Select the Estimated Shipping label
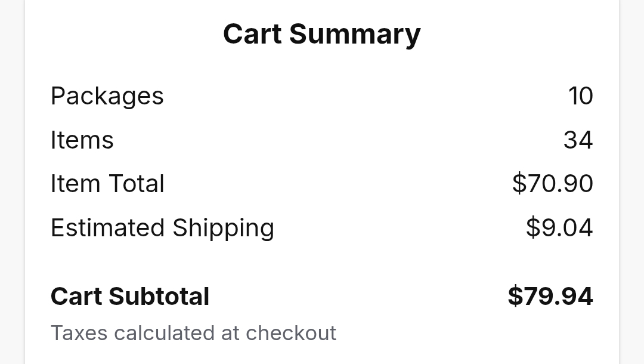The height and width of the screenshot is (364, 644). click(162, 228)
